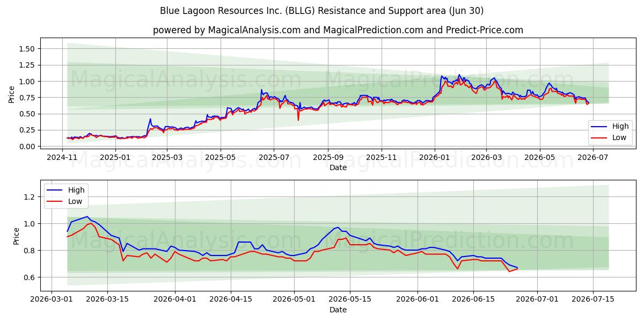Click the bottom chart x-axis label '2026-05-15'
This screenshot has width=644, height=322.
(x=350, y=300)
